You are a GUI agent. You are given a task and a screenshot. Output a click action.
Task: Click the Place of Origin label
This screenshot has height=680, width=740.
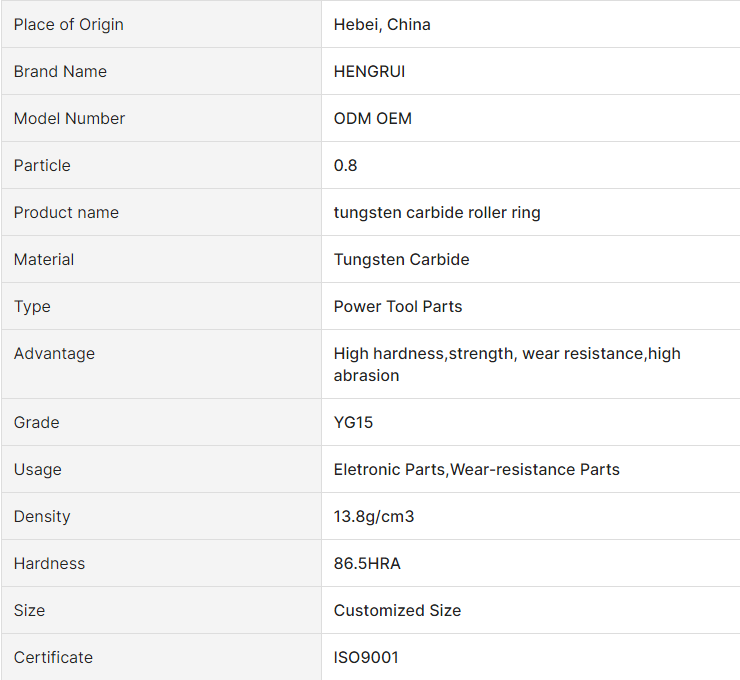coord(68,25)
